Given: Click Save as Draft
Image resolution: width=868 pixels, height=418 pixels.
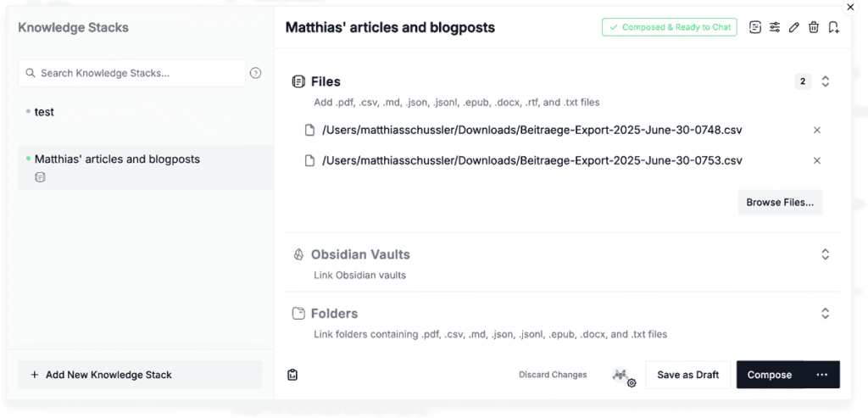Looking at the screenshot, I should point(687,375).
